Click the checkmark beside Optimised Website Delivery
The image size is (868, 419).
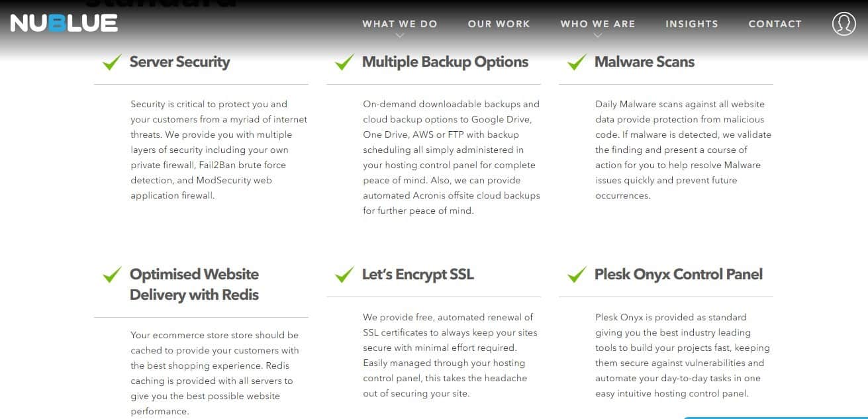[x=112, y=275]
